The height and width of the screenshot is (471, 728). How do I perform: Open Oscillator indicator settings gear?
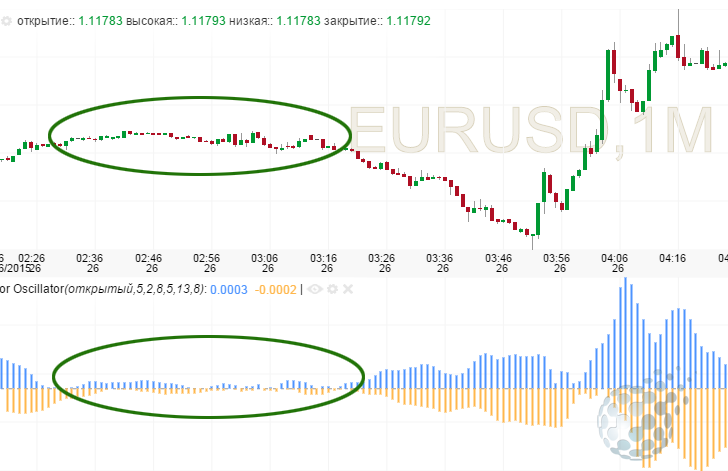333,290
